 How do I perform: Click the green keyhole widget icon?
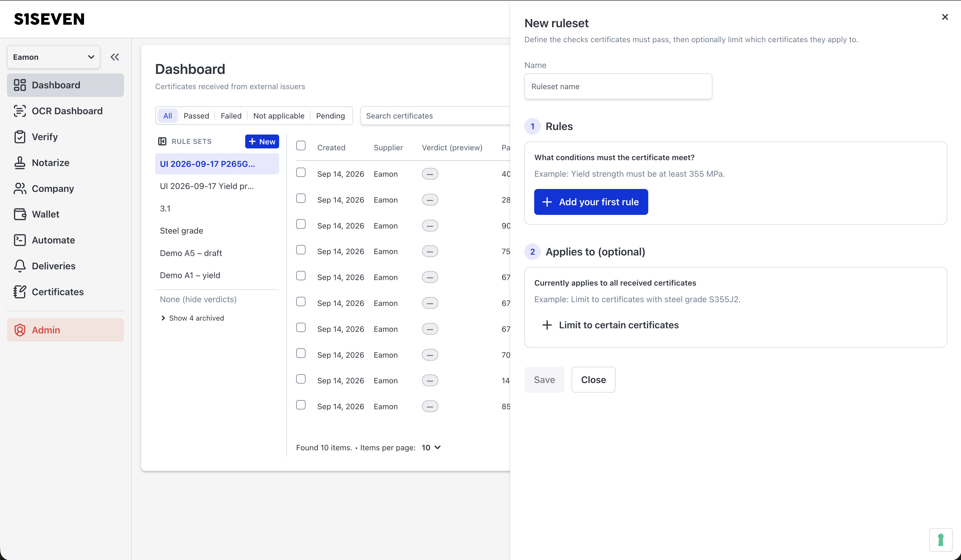[941, 540]
